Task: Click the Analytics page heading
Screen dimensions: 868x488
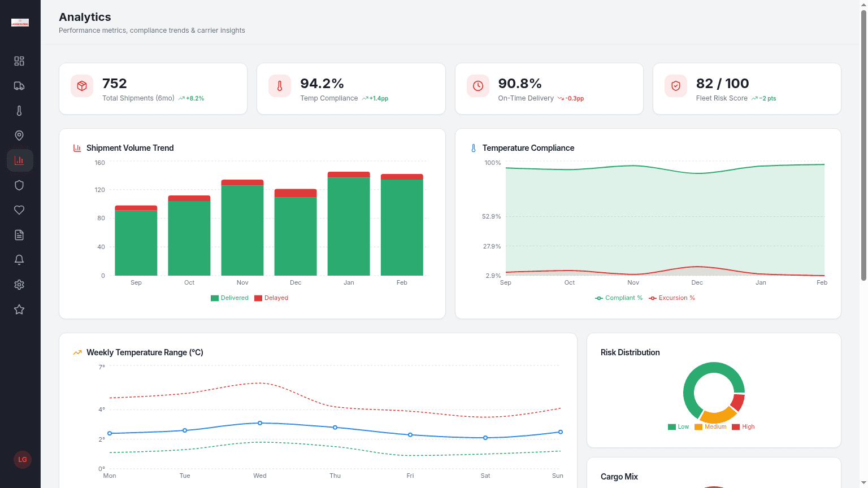Action: tap(85, 17)
